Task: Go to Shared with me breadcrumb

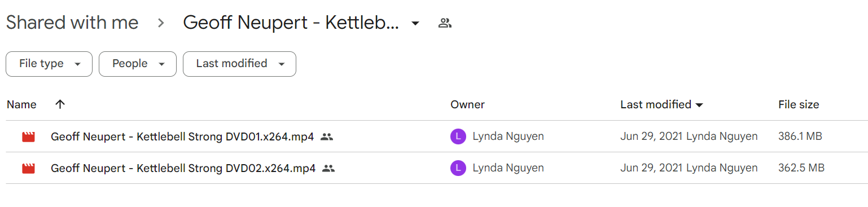Action: click(72, 23)
